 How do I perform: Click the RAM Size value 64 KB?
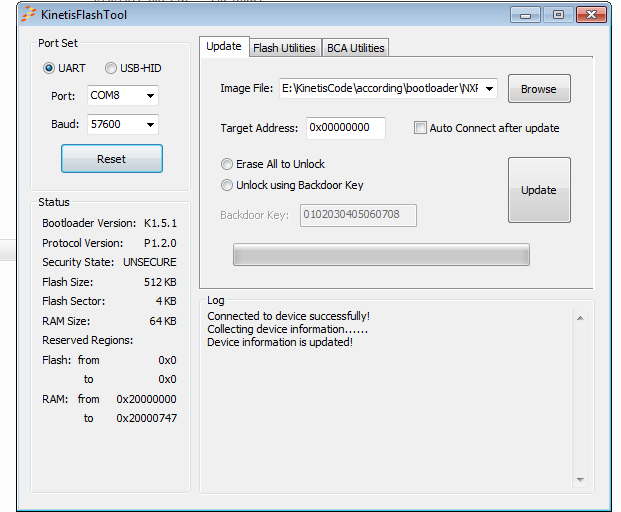click(x=163, y=321)
